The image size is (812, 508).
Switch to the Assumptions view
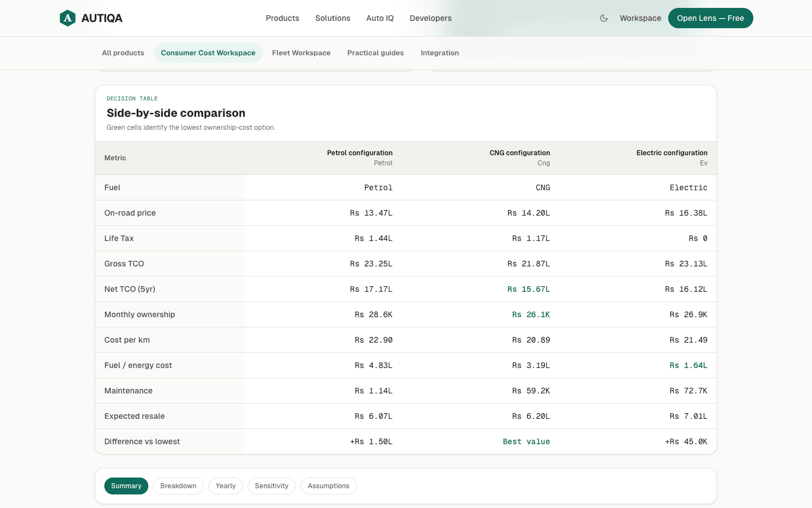tap(329, 486)
